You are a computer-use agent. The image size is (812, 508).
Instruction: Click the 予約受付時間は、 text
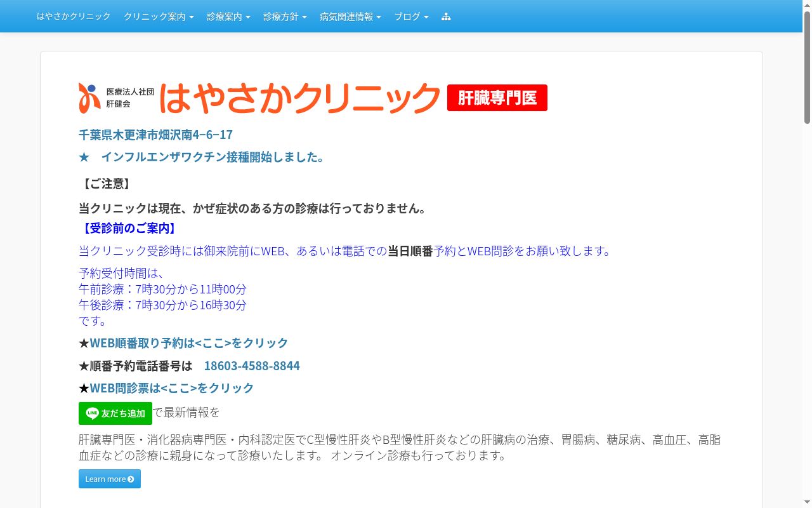[122, 273]
